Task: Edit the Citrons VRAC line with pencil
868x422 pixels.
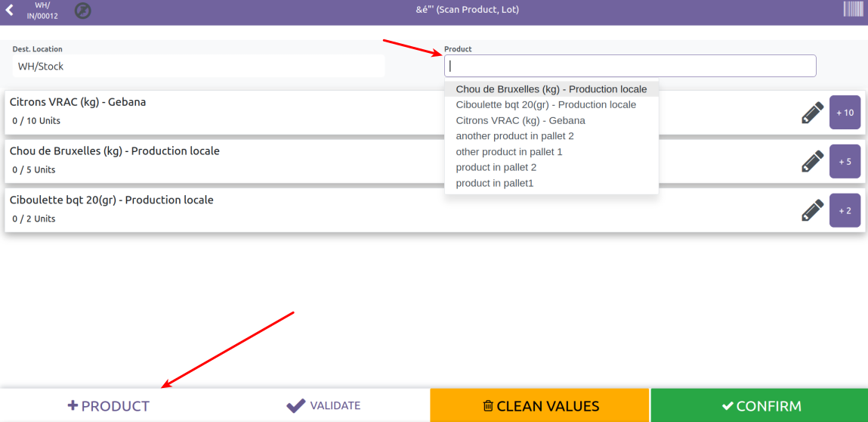Action: click(x=812, y=113)
